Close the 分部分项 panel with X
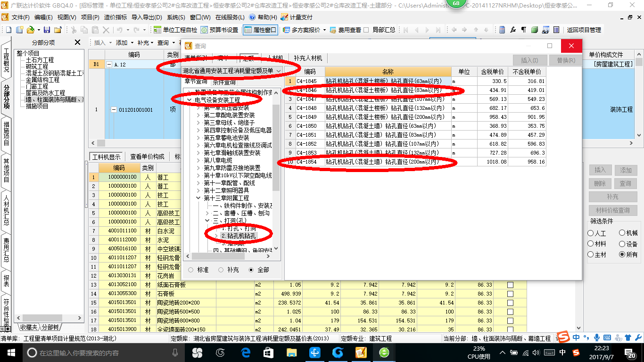The image size is (644, 362). pyautogui.click(x=78, y=42)
